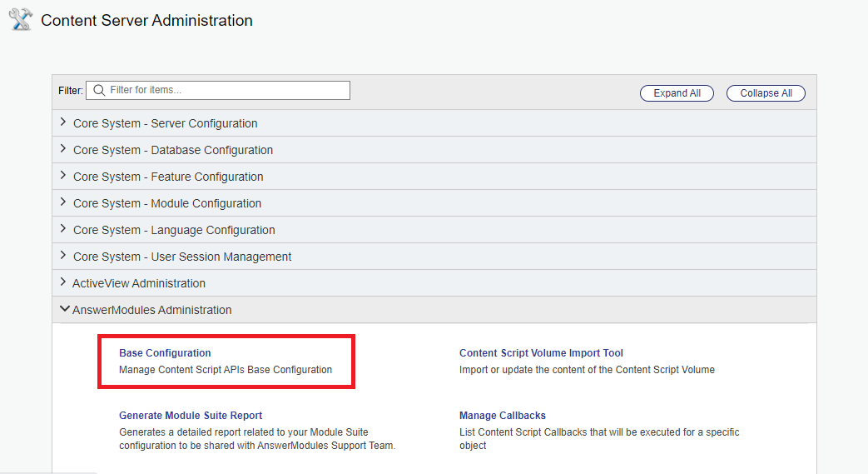Open Generate Module Suite Report link
This screenshot has width=868, height=474.
pos(191,416)
